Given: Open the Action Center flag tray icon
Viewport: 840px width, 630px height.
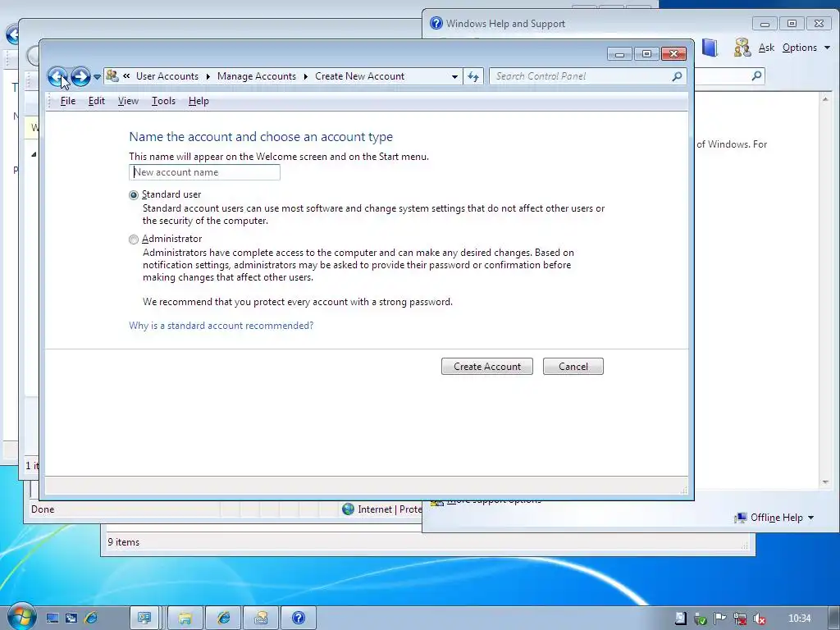Looking at the screenshot, I should point(719,619).
